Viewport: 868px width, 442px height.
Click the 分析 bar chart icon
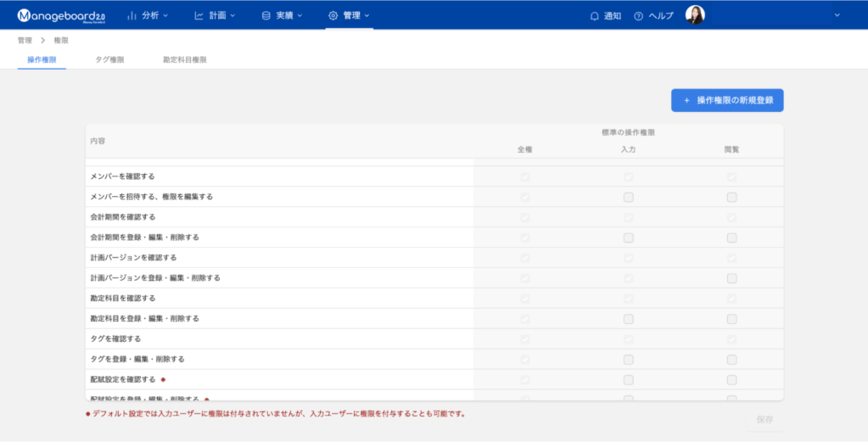tap(132, 15)
